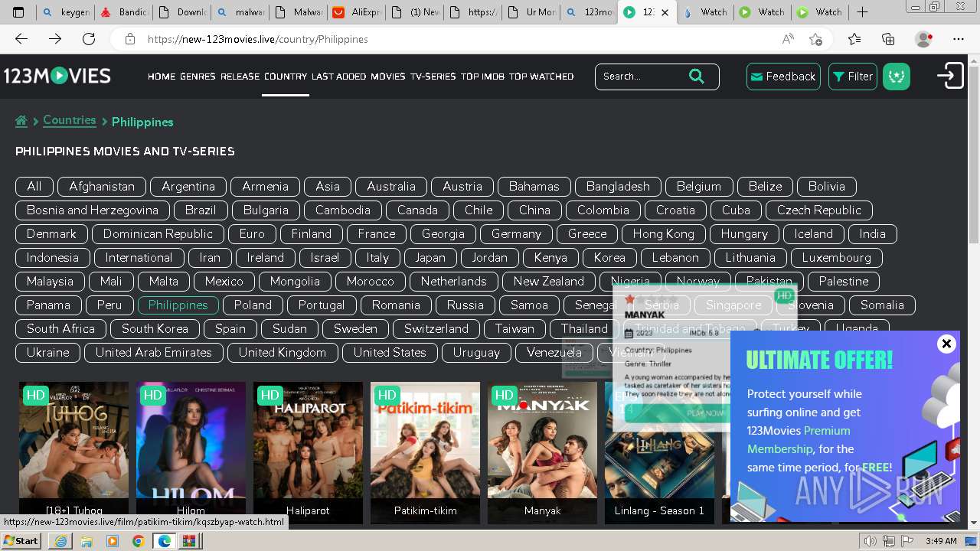Add page to favorites star icon
The height and width of the screenshot is (551, 980).
coord(815,39)
